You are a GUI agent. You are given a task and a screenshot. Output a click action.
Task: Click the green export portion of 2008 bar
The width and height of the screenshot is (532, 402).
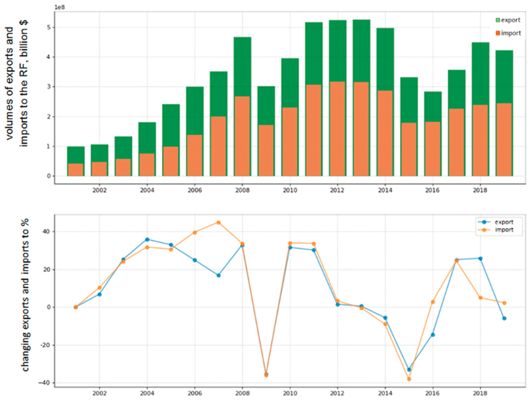[242, 66]
